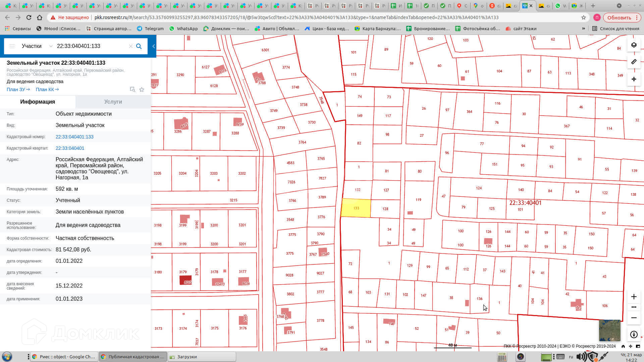Image resolution: width=644 pixels, height=362 pixels.
Task: Select the Информация tab
Action: (x=38, y=102)
